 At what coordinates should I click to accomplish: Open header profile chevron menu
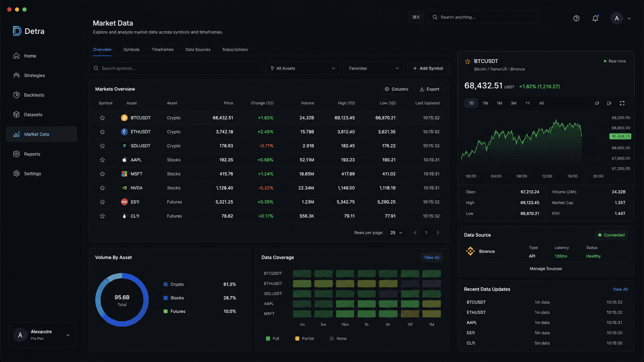point(629,18)
